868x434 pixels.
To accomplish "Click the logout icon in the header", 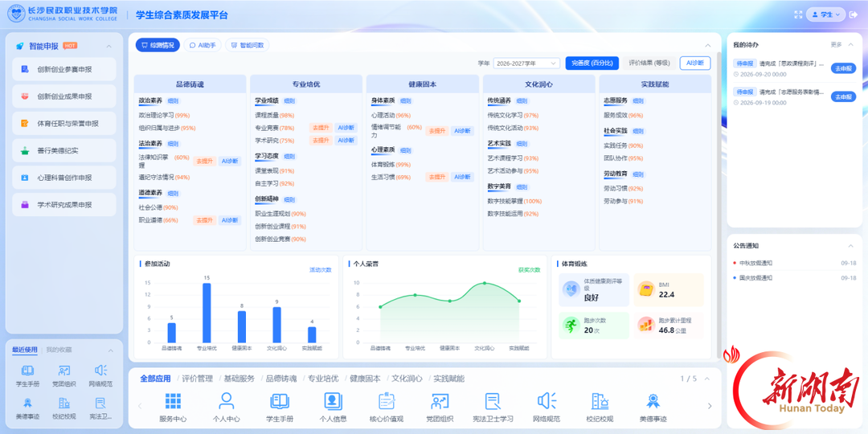I will pos(853,15).
